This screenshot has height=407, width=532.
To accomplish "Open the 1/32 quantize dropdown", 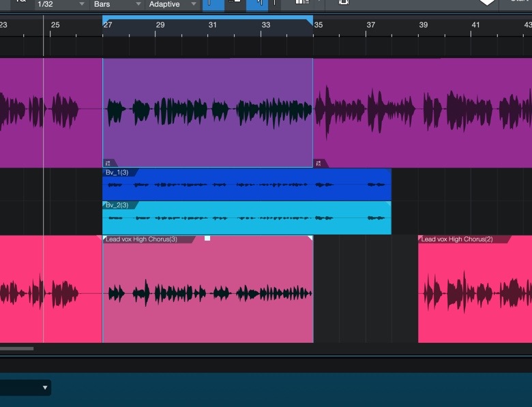I will [x=61, y=4].
